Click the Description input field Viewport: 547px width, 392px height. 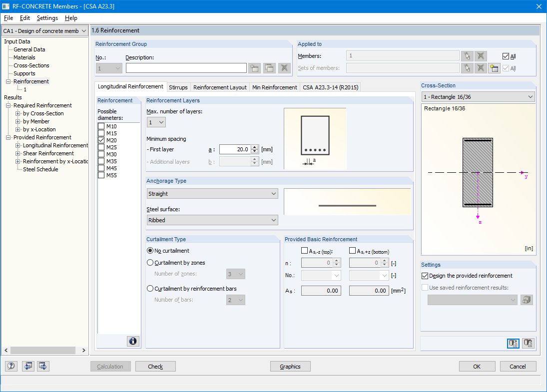[186, 68]
